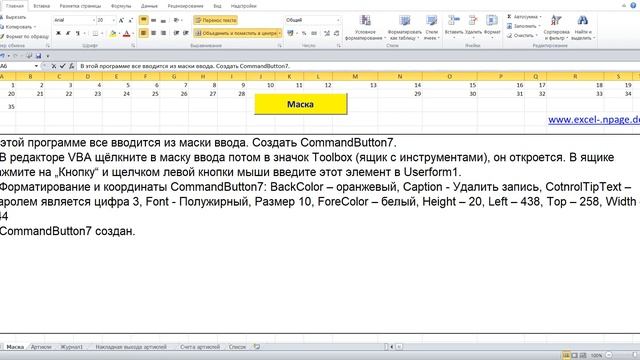Image resolution: width=640 pixels, height=360 pixels.
Task: Click the yellow Маска button
Action: click(x=301, y=104)
